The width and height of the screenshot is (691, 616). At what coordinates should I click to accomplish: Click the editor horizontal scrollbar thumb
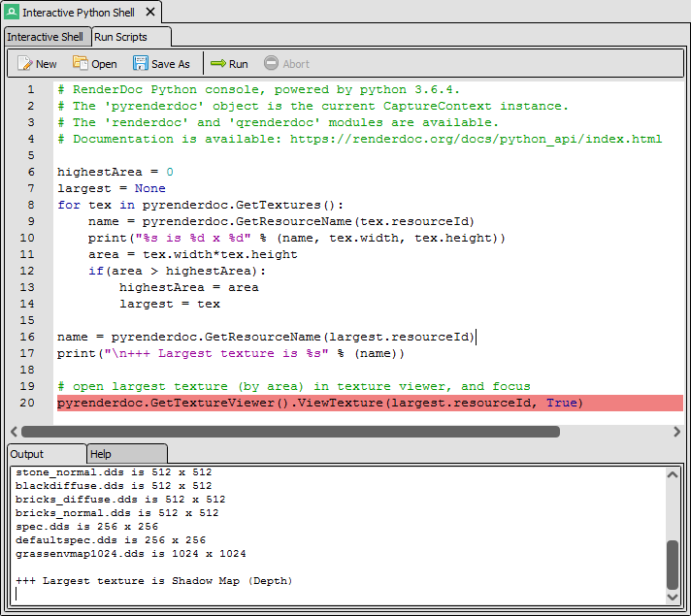pyautogui.click(x=290, y=432)
